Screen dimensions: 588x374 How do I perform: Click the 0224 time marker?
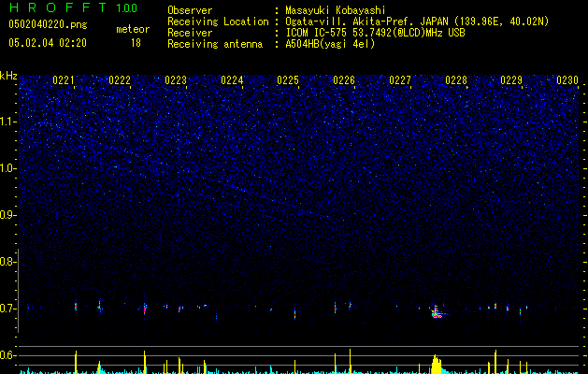[232, 80]
